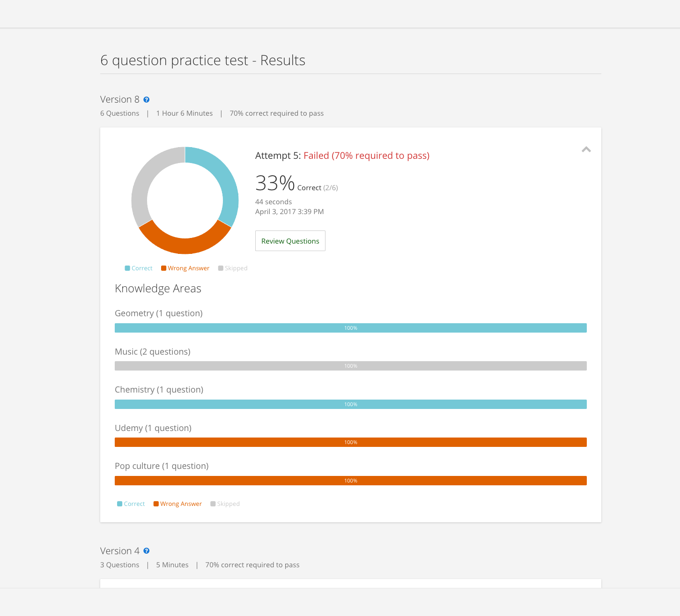Click the 'Udemy (1 question)' label

[153, 428]
